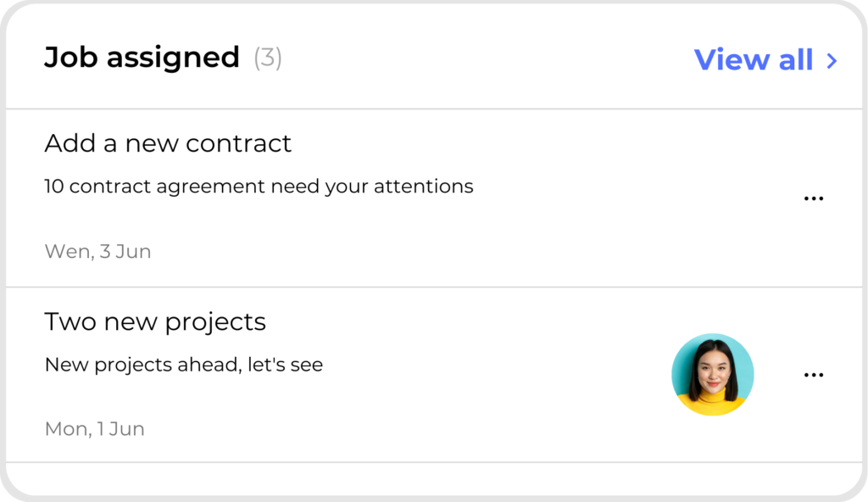Screen dimensions: 868x502
Task: Open three-dot menu for Two new projects
Action: click(813, 375)
